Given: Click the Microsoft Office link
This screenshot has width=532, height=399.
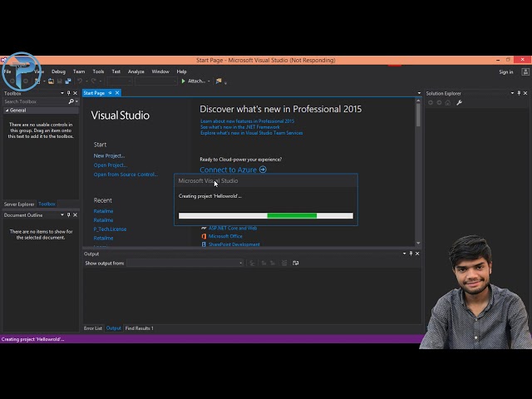Looking at the screenshot, I should click(x=225, y=236).
